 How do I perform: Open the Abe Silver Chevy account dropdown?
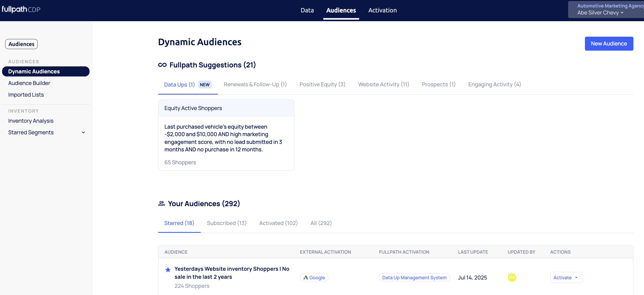tap(600, 13)
